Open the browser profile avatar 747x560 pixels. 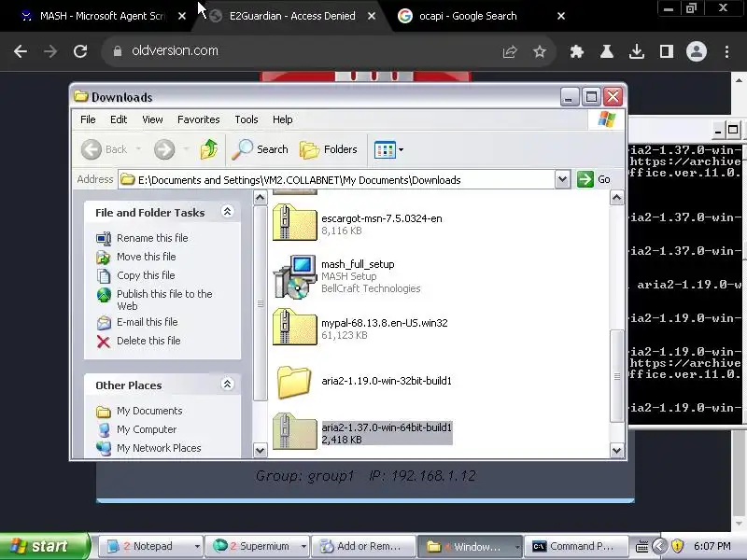(696, 51)
